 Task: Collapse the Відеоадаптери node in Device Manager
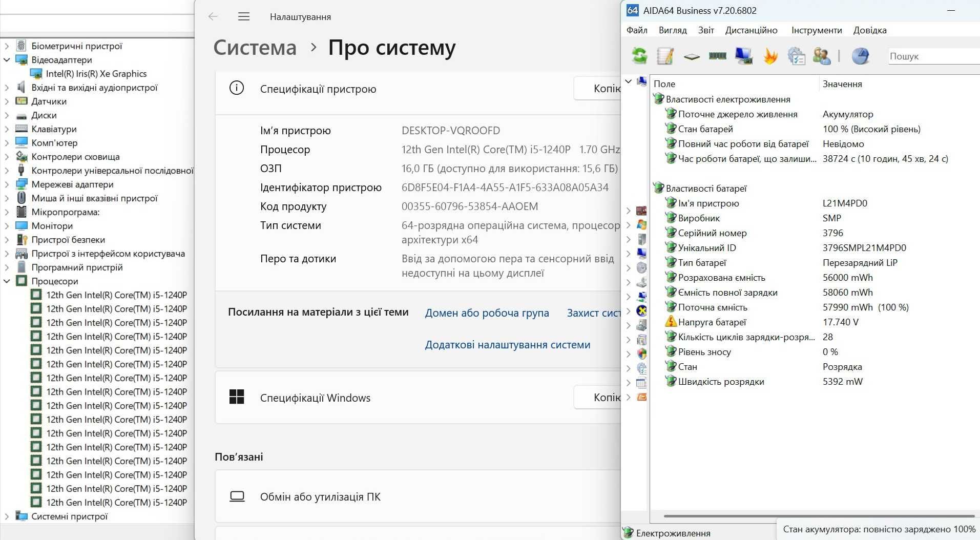point(7,60)
